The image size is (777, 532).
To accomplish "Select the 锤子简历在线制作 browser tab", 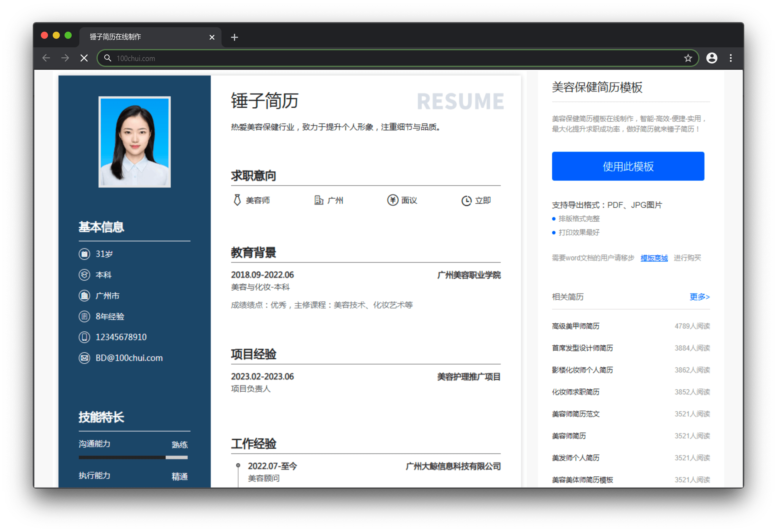I will coord(150,37).
